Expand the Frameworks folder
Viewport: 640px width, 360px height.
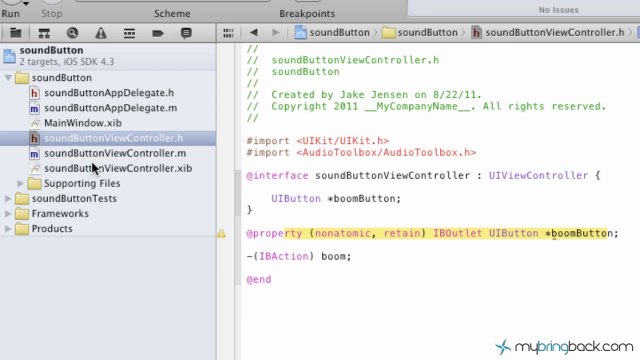(8, 213)
